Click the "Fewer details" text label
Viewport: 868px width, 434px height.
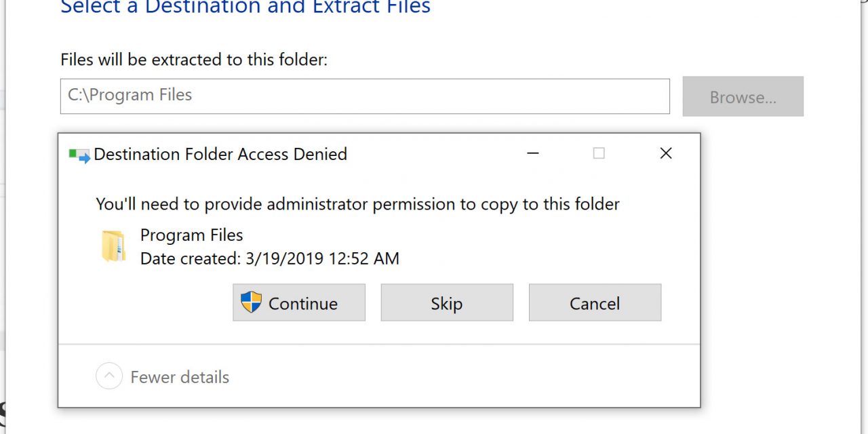[180, 377]
